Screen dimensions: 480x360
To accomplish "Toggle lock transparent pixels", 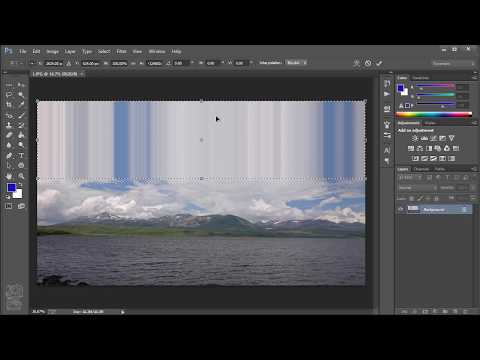I will 412,199.
